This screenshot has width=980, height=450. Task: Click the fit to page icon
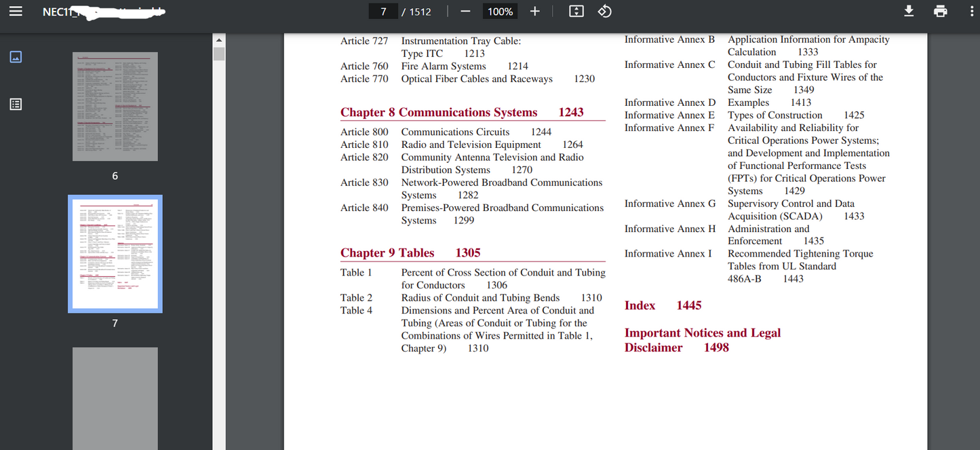(576, 12)
